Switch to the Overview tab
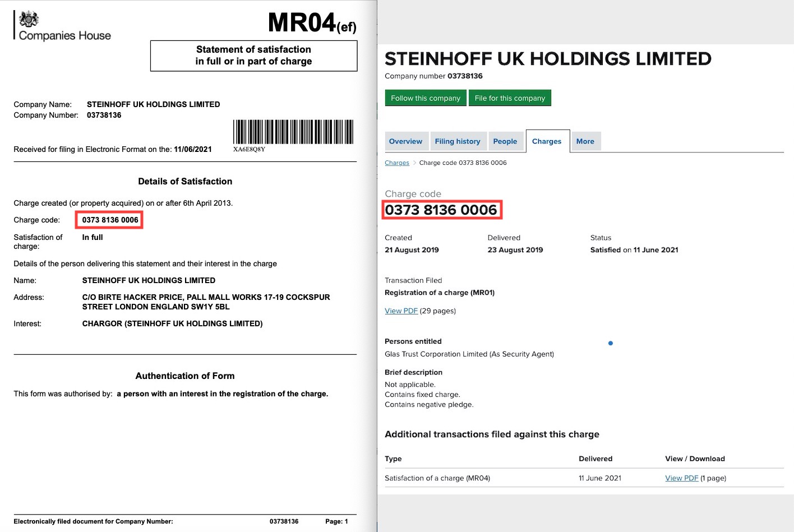This screenshot has width=794, height=532. click(406, 141)
